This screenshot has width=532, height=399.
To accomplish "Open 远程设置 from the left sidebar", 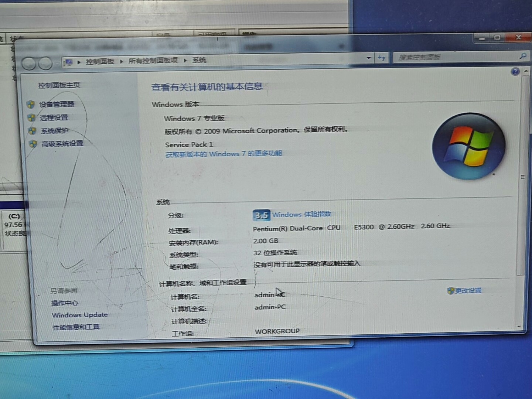I will click(x=54, y=117).
